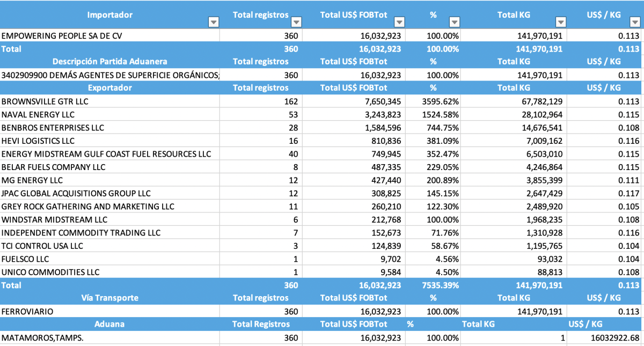644x346 pixels.
Task: Select the Exportador header cell
Action: click(109, 88)
